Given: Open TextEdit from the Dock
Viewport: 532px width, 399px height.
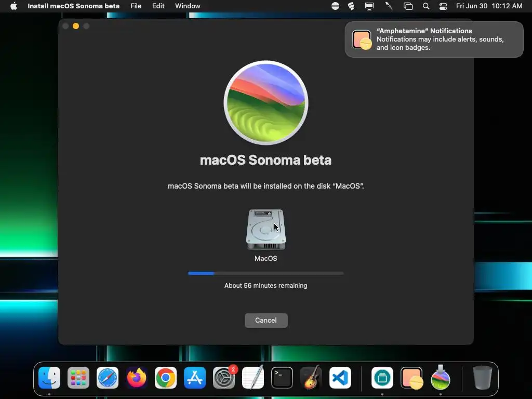Looking at the screenshot, I should tap(253, 378).
